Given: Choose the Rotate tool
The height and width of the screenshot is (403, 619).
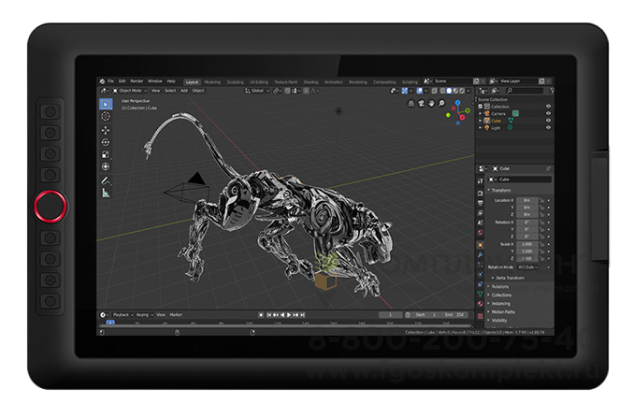Looking at the screenshot, I should tap(106, 142).
